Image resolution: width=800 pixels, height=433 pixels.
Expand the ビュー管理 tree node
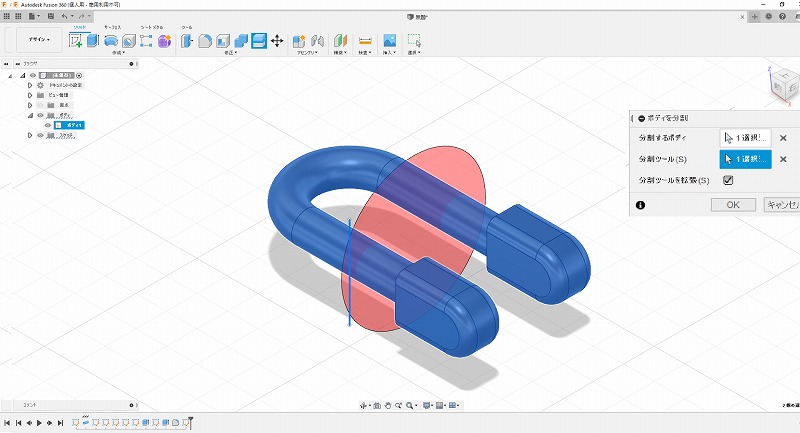coord(30,96)
